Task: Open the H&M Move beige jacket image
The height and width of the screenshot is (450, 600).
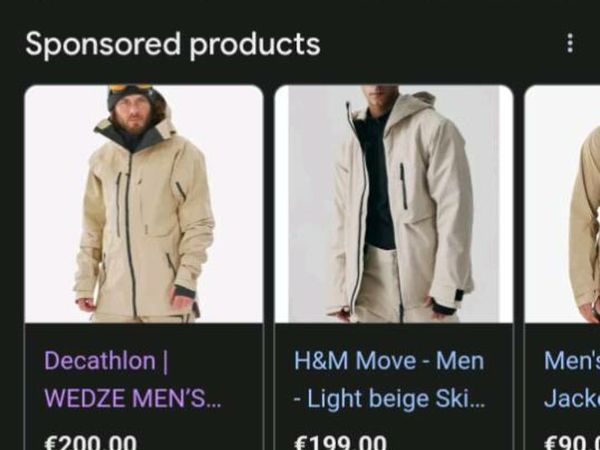Action: point(394,204)
